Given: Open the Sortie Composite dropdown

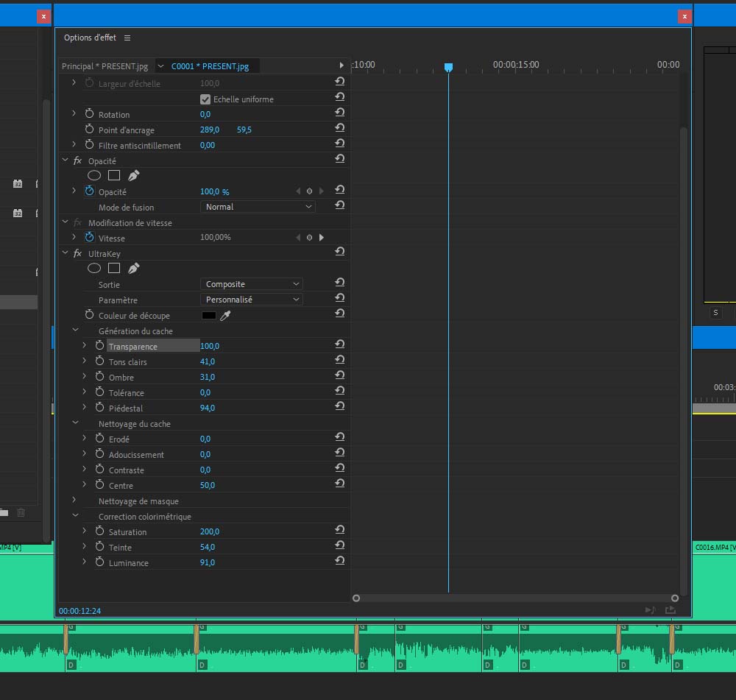Looking at the screenshot, I should pos(252,284).
